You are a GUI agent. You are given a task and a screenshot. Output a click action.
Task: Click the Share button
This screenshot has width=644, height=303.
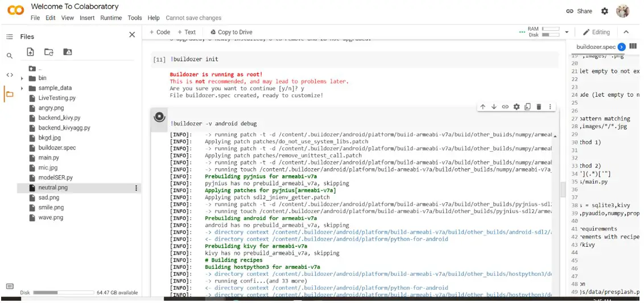click(579, 11)
